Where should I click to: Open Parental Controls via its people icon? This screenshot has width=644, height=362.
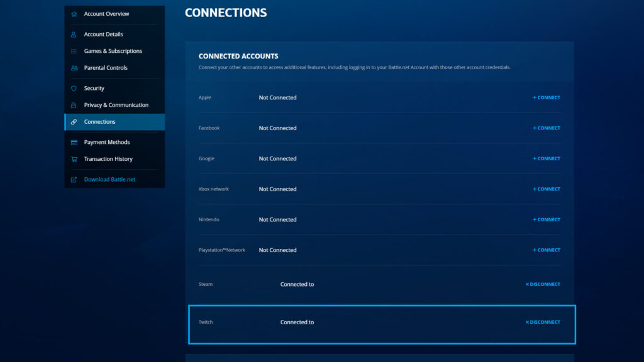[74, 67]
